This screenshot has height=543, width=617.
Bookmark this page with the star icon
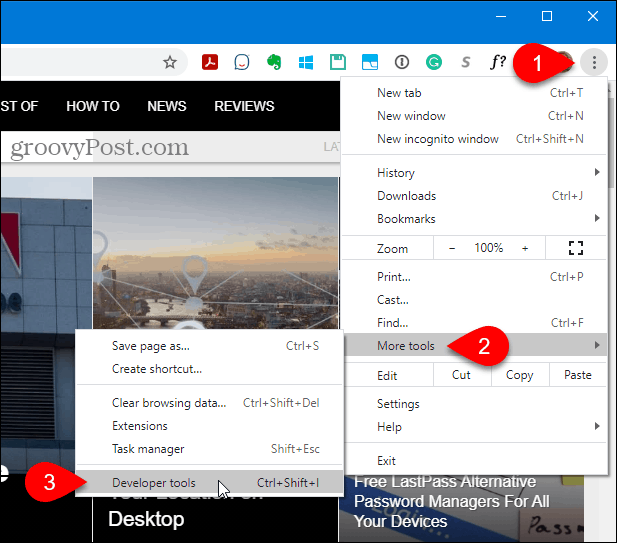[170, 62]
